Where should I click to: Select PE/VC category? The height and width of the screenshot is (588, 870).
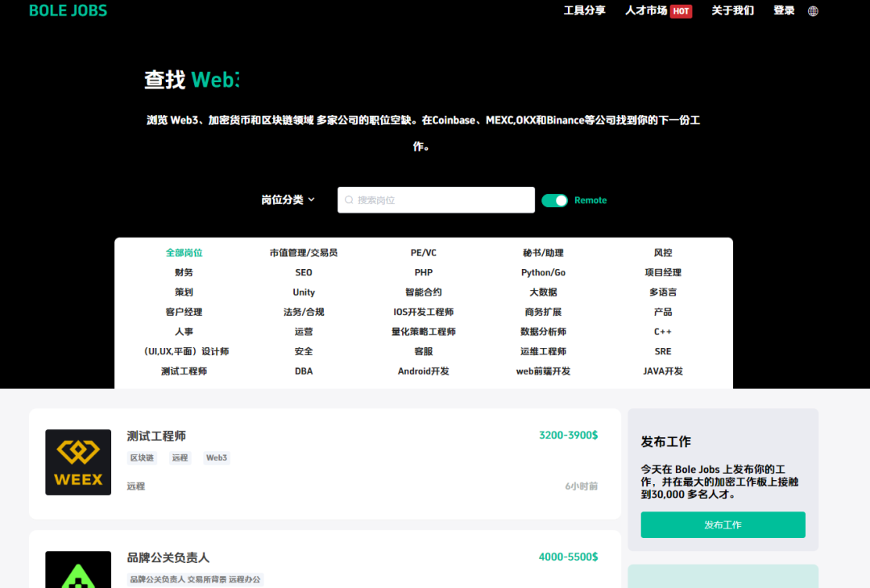pyautogui.click(x=424, y=253)
